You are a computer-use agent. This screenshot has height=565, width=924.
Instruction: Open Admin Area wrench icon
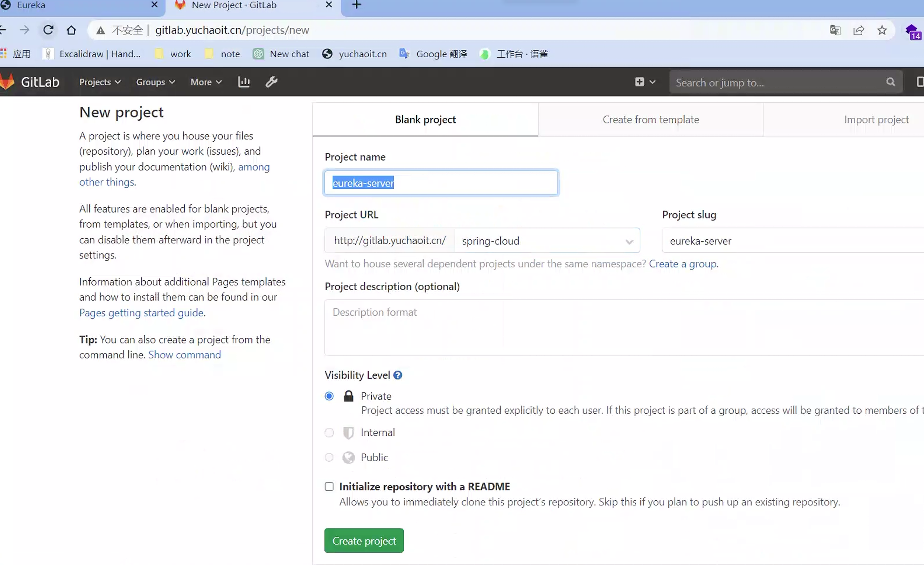point(271,82)
